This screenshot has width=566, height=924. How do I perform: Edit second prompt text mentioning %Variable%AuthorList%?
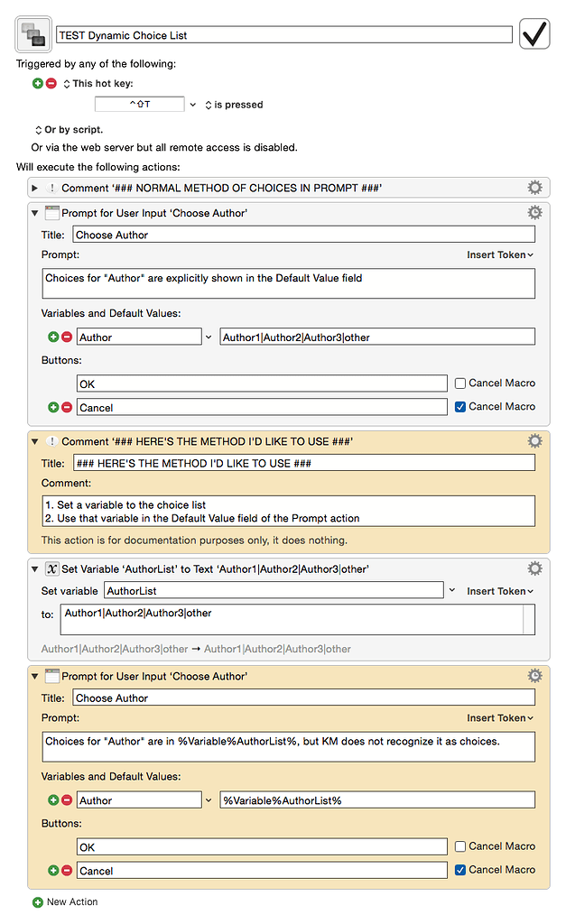point(289,746)
